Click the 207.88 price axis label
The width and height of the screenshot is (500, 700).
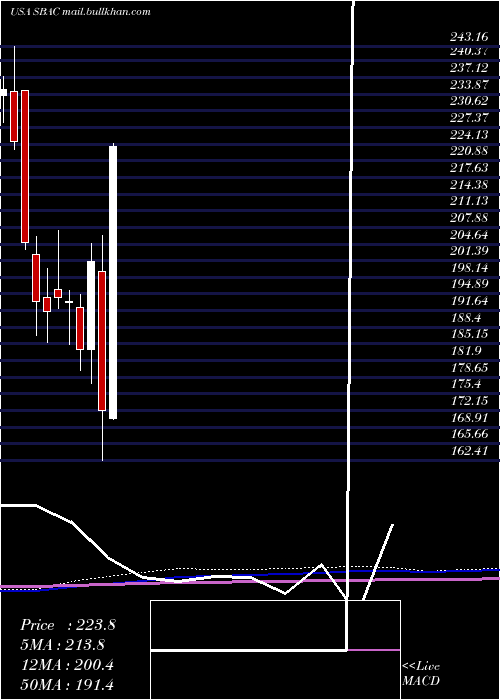469,217
